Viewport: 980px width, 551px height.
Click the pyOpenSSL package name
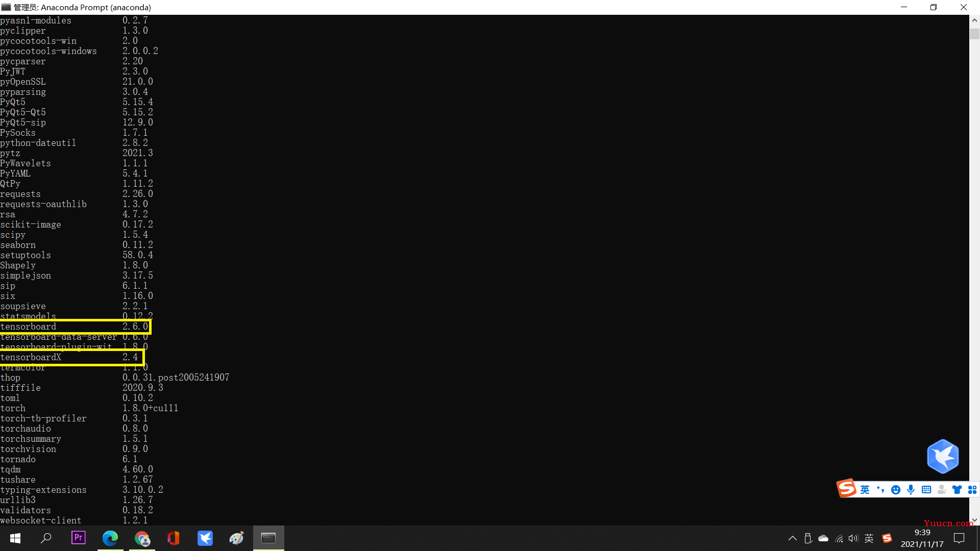(23, 82)
